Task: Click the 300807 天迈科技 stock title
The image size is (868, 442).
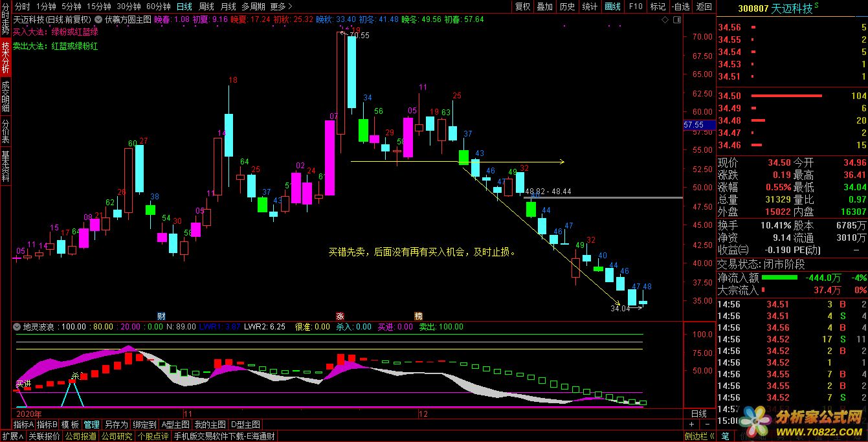Action: [774, 8]
